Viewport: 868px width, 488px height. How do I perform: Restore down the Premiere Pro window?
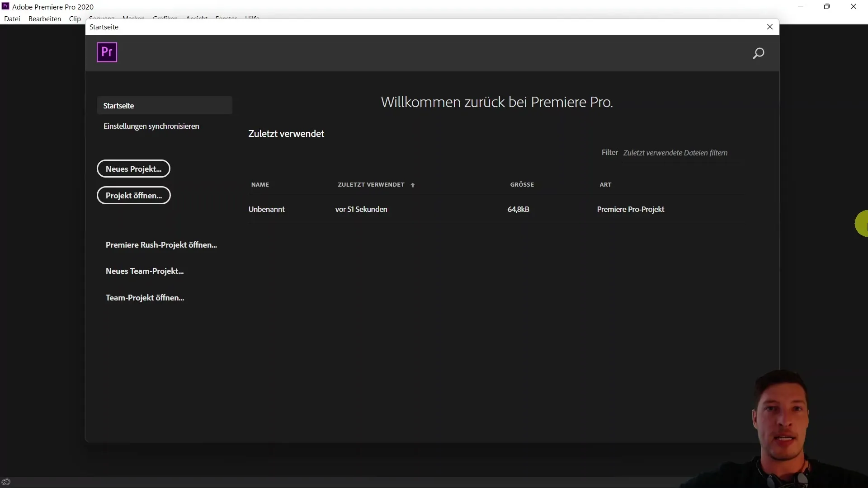coord(827,6)
